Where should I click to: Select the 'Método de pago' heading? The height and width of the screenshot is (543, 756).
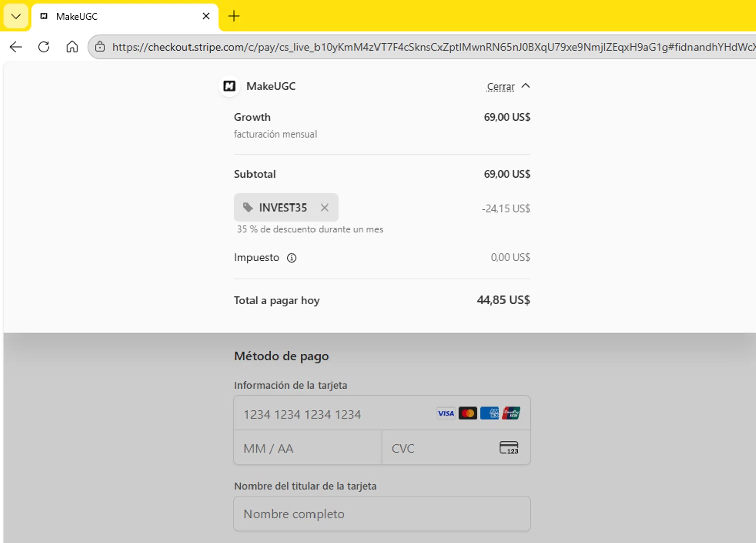[281, 356]
